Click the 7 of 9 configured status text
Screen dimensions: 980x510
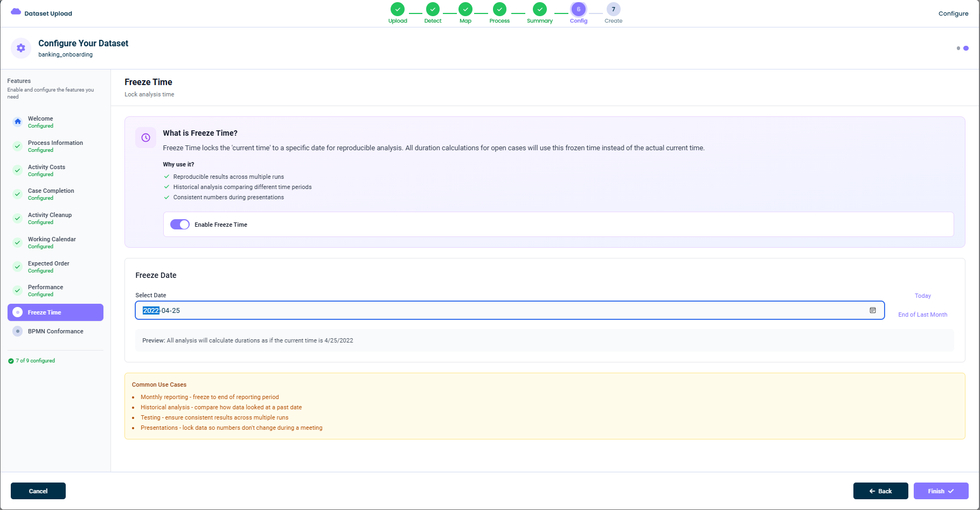pos(36,361)
